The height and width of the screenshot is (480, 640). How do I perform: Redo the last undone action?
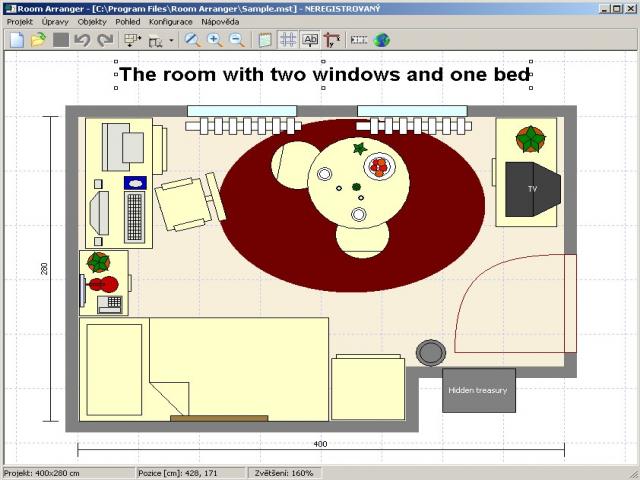coord(105,40)
